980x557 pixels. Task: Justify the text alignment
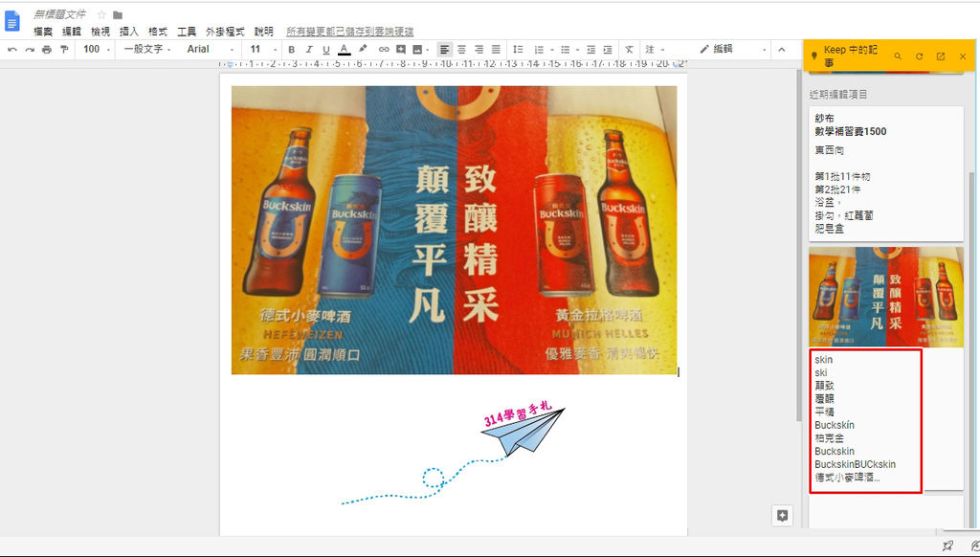(x=497, y=50)
